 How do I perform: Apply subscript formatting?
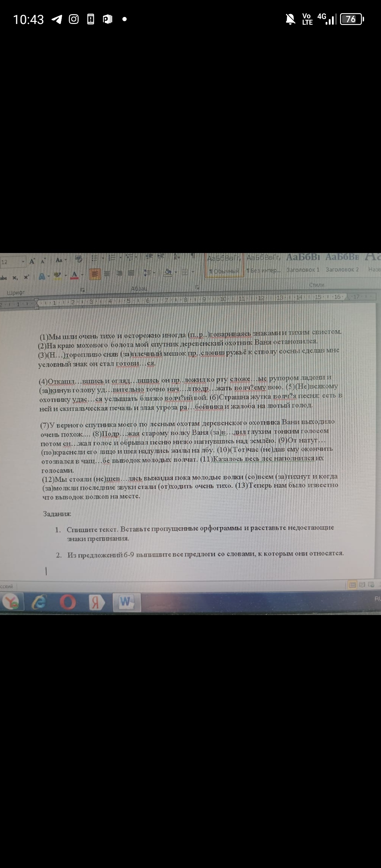[15, 278]
